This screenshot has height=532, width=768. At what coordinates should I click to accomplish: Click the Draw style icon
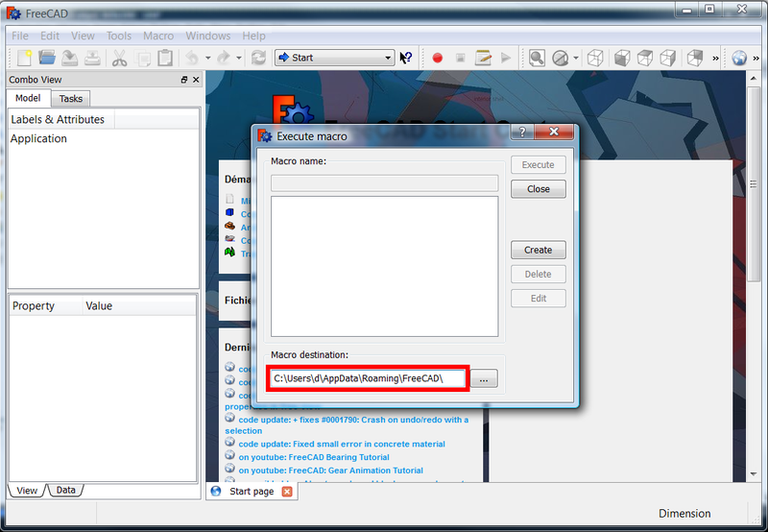tap(560, 58)
